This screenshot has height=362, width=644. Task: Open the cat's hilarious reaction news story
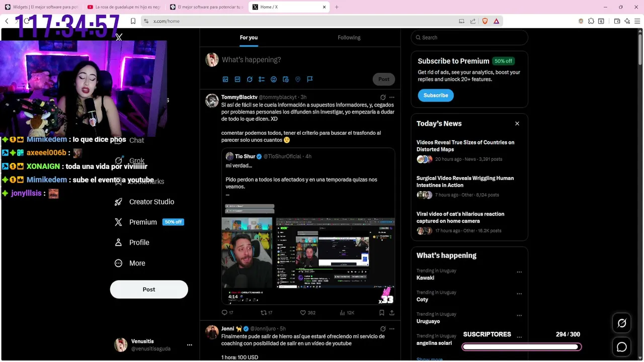[x=460, y=217]
